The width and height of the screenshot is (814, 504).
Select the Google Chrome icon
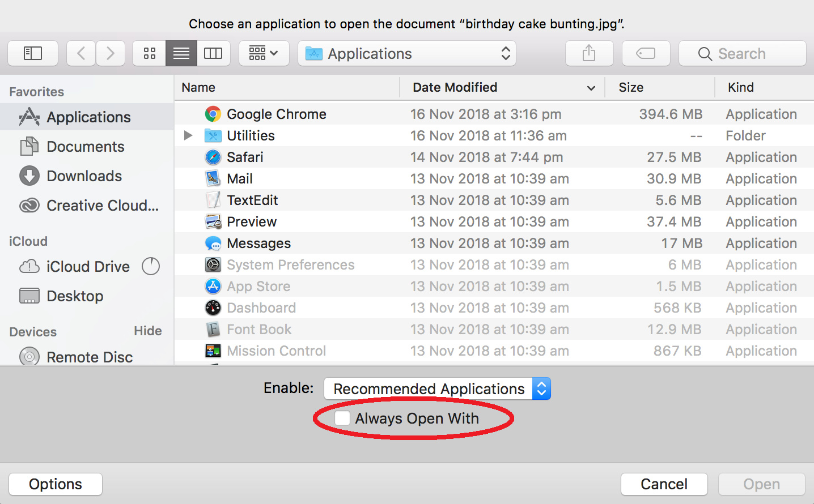click(x=213, y=114)
